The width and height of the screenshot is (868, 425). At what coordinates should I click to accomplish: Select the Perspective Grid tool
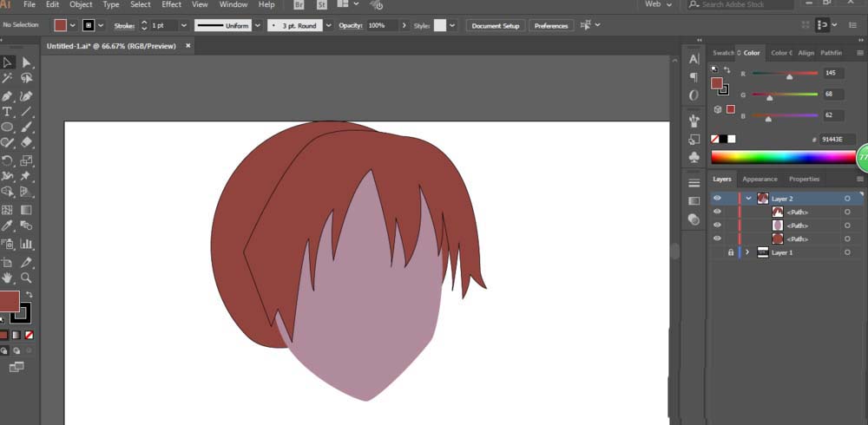pos(26,192)
